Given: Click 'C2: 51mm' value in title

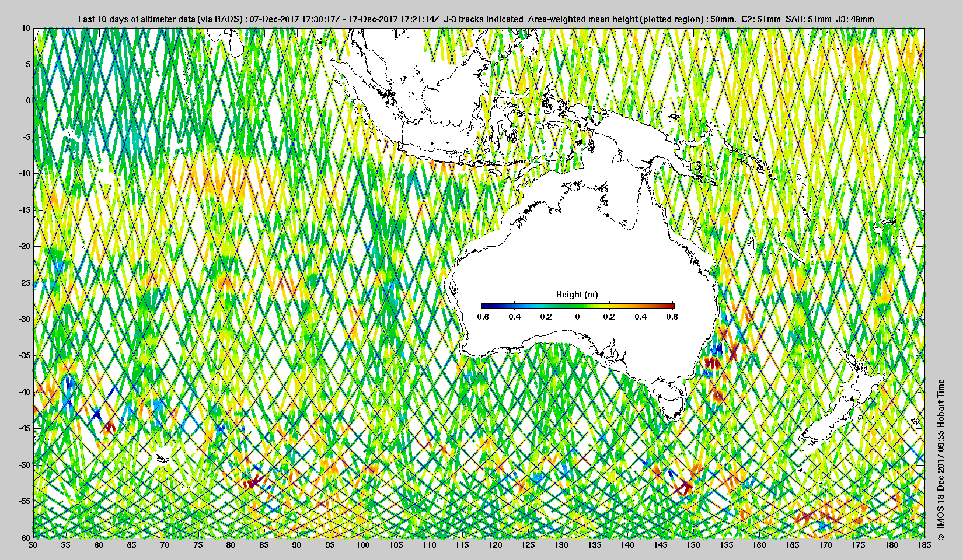Looking at the screenshot, I should pos(760,19).
